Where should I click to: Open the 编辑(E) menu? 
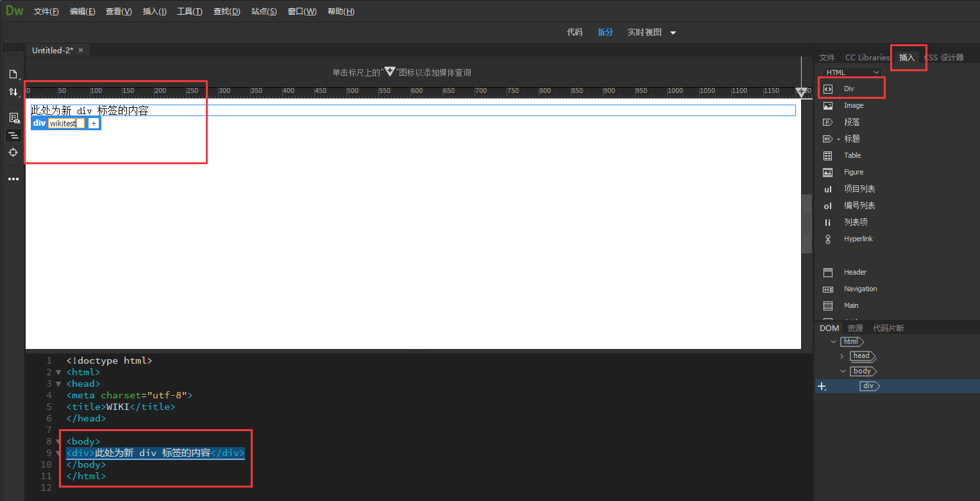(82, 12)
